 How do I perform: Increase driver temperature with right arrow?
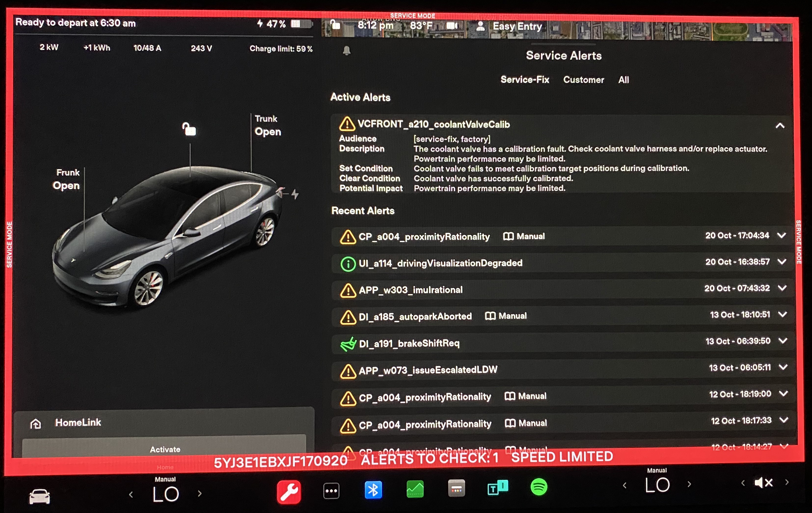(200, 494)
